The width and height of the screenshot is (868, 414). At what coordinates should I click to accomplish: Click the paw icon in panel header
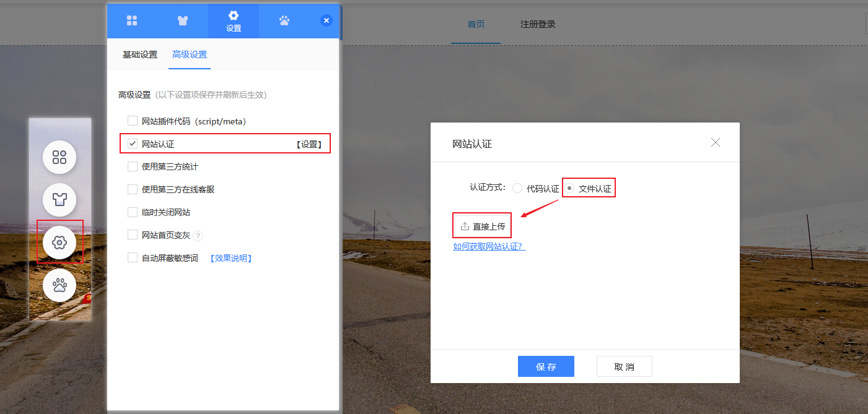[x=284, y=20]
